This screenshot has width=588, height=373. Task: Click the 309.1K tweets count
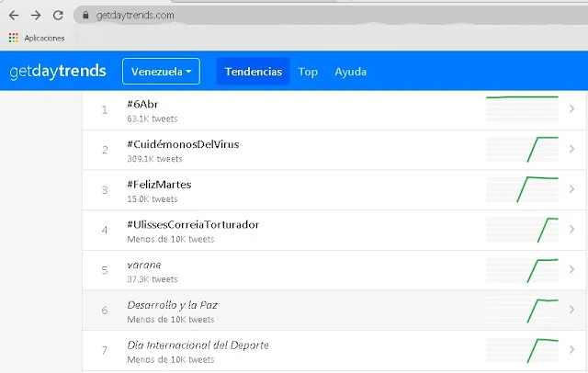click(154, 159)
